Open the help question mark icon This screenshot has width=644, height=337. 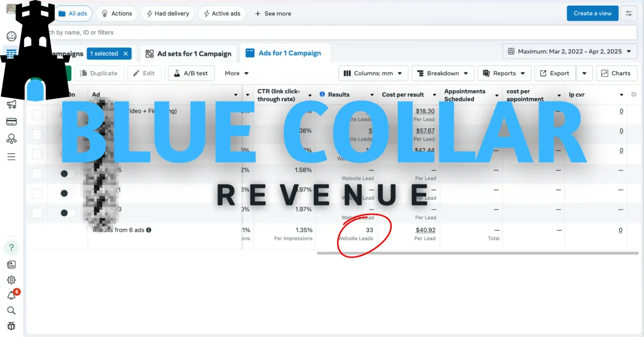[11, 247]
